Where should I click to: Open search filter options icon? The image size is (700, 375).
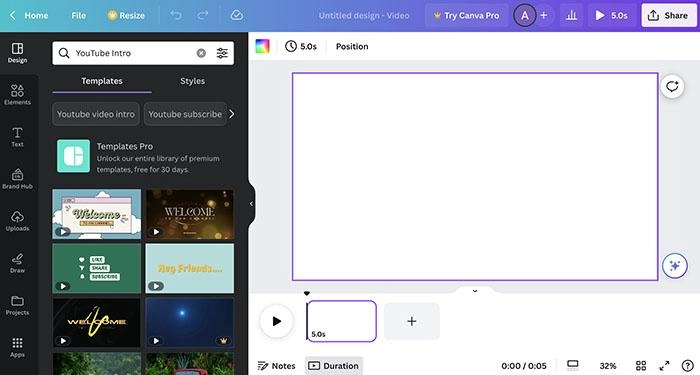[222, 53]
